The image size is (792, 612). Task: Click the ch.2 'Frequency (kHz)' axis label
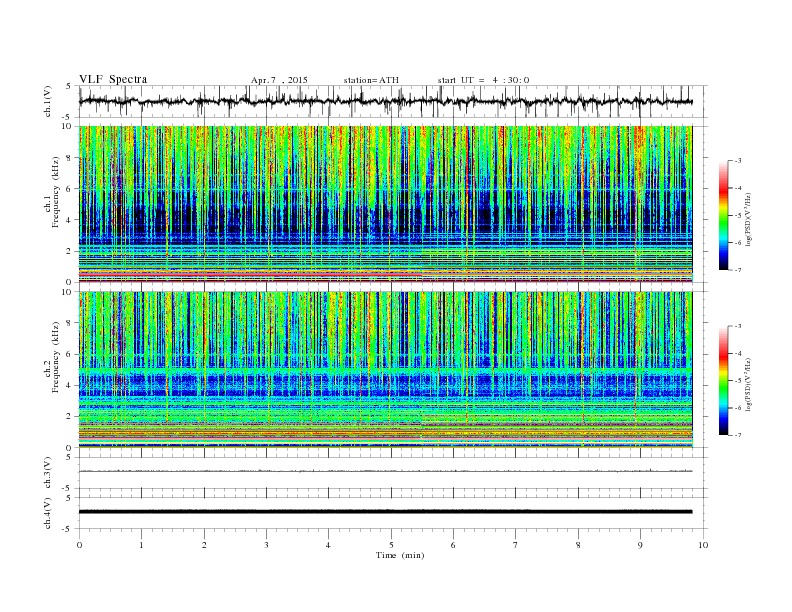coord(56,357)
